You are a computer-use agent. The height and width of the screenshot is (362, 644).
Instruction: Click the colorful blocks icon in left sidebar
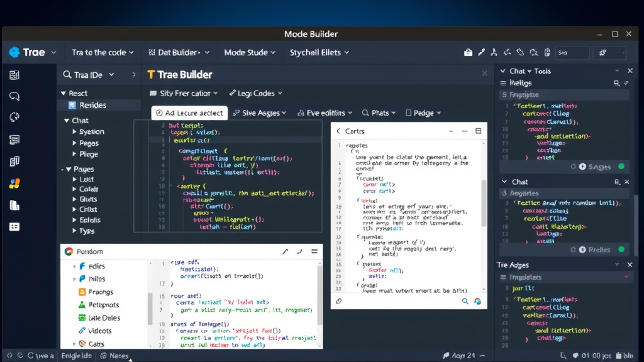pos(14,184)
